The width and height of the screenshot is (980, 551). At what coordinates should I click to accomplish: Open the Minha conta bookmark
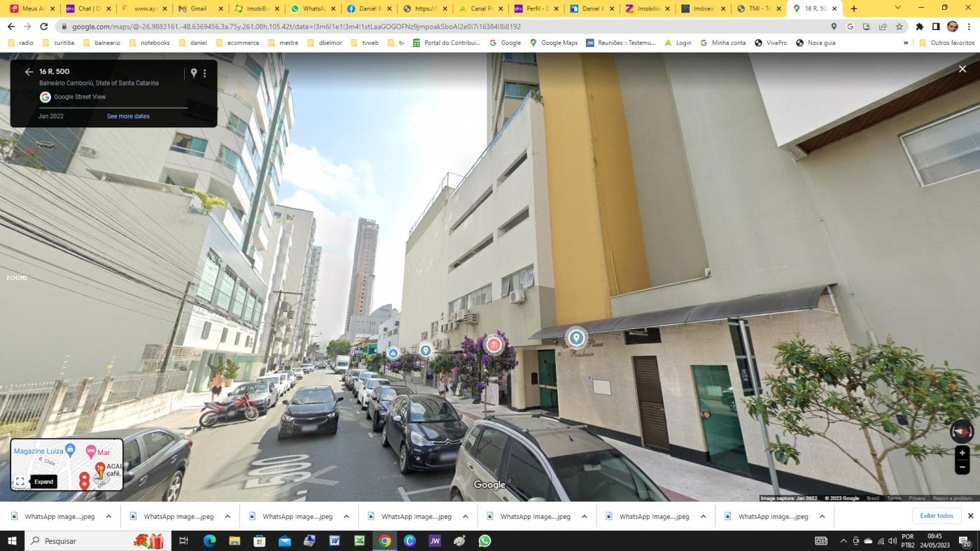coord(722,43)
